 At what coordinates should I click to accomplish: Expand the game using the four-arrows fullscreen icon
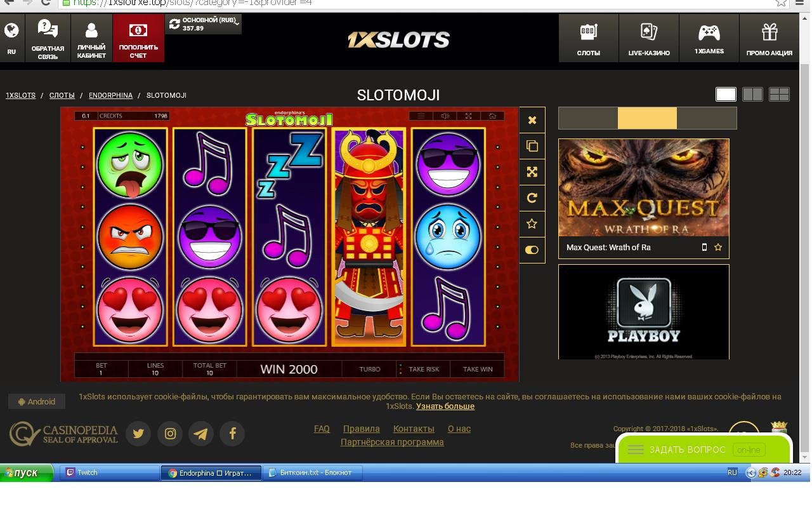(532, 171)
